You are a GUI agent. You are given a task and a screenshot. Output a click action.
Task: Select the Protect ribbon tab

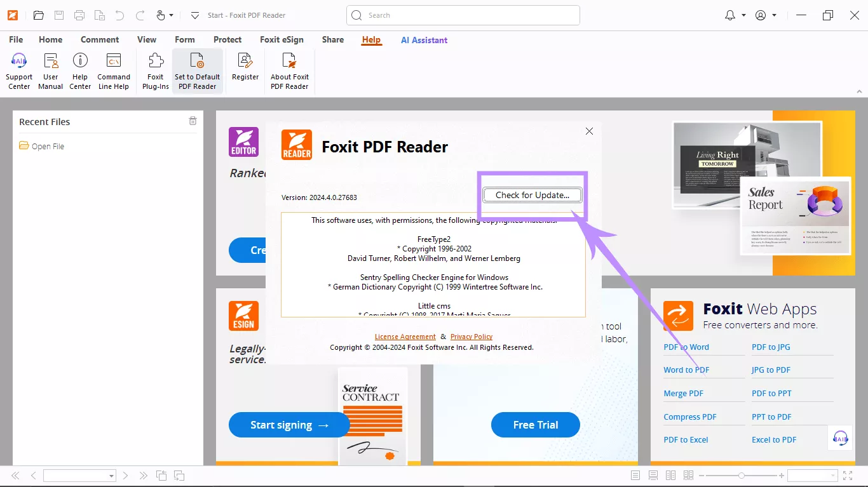[x=227, y=39]
